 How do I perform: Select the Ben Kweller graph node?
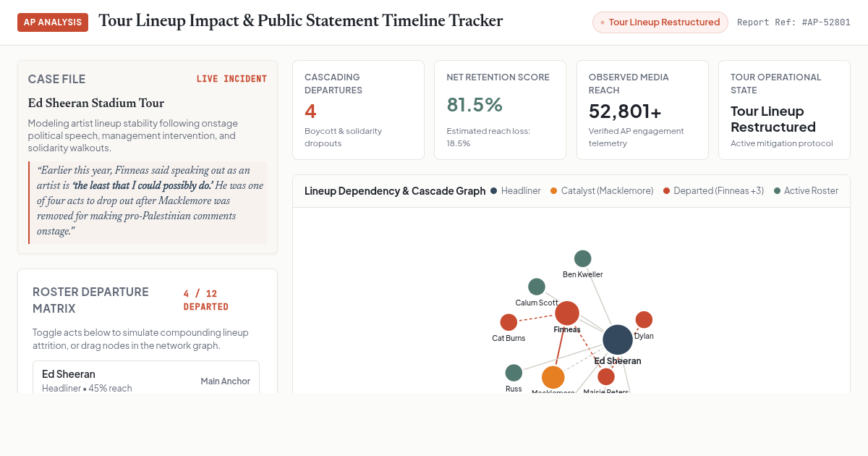coord(583,258)
